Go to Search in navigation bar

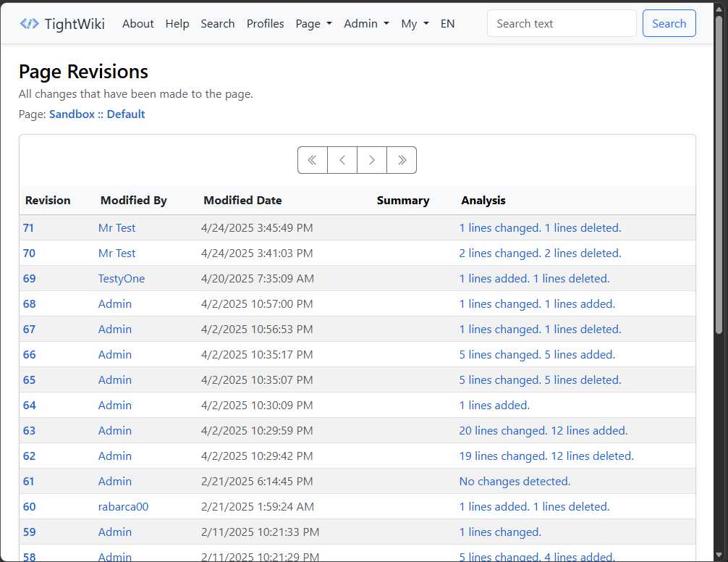coord(218,24)
